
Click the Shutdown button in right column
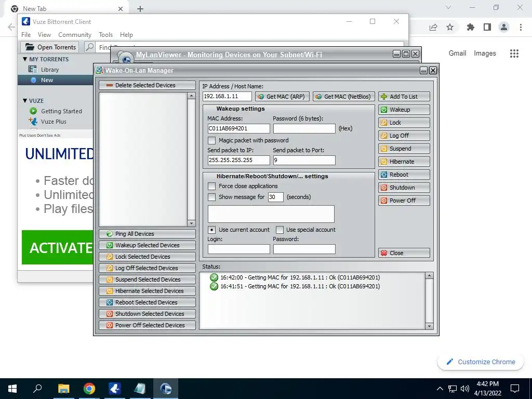(x=404, y=187)
